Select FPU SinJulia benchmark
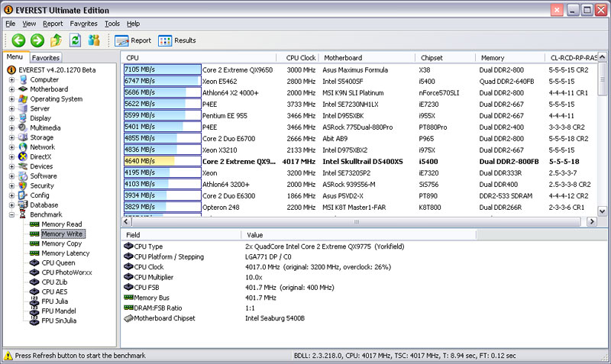Screen dimensions: 611x364 (59, 321)
